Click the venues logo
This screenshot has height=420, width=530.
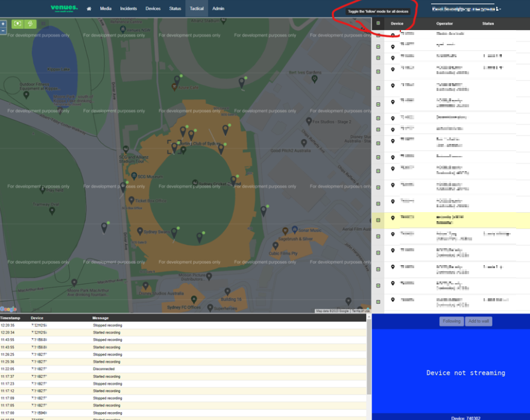coord(65,8)
